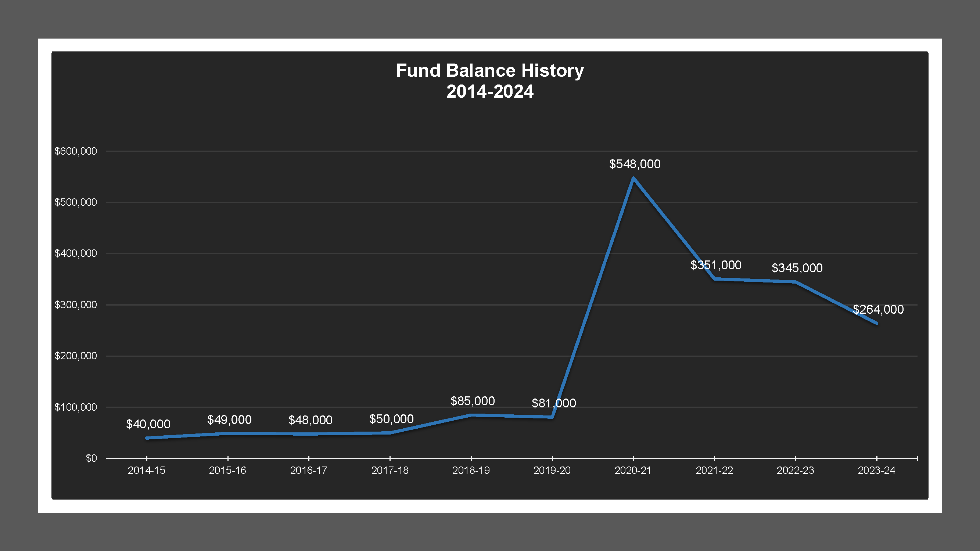980x551 pixels.
Task: Select the $50,000 data label
Action: point(391,419)
